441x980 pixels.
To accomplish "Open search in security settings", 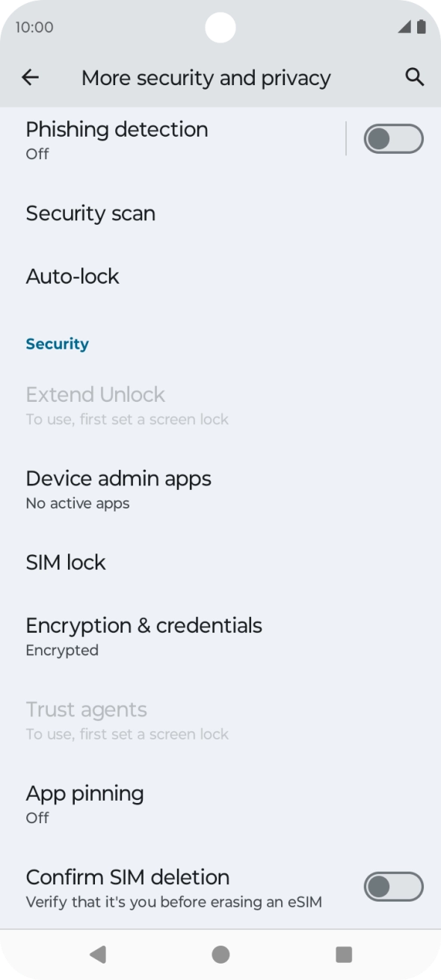I will coord(413,77).
